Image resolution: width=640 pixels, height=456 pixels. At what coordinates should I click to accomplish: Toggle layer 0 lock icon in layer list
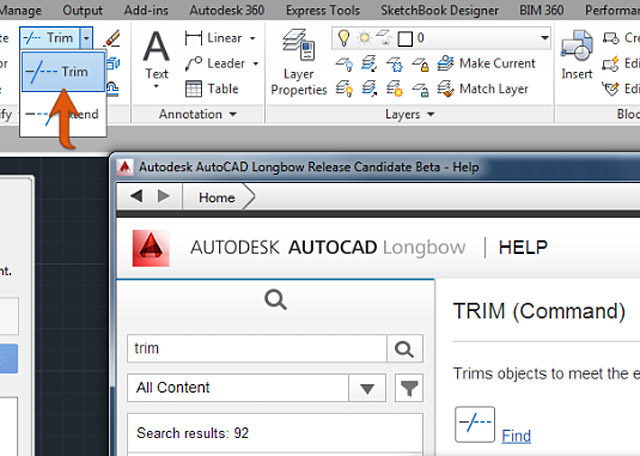(384, 38)
